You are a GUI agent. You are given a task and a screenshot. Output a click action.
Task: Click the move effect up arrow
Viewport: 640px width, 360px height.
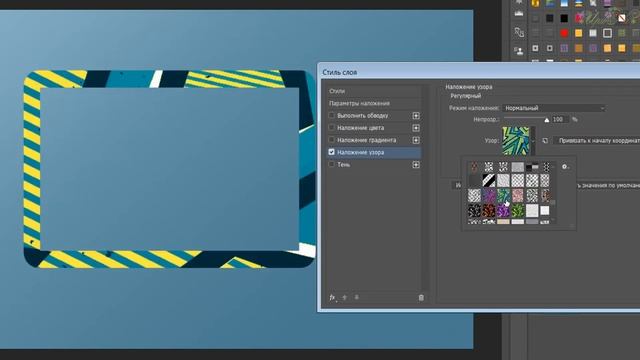point(344,298)
